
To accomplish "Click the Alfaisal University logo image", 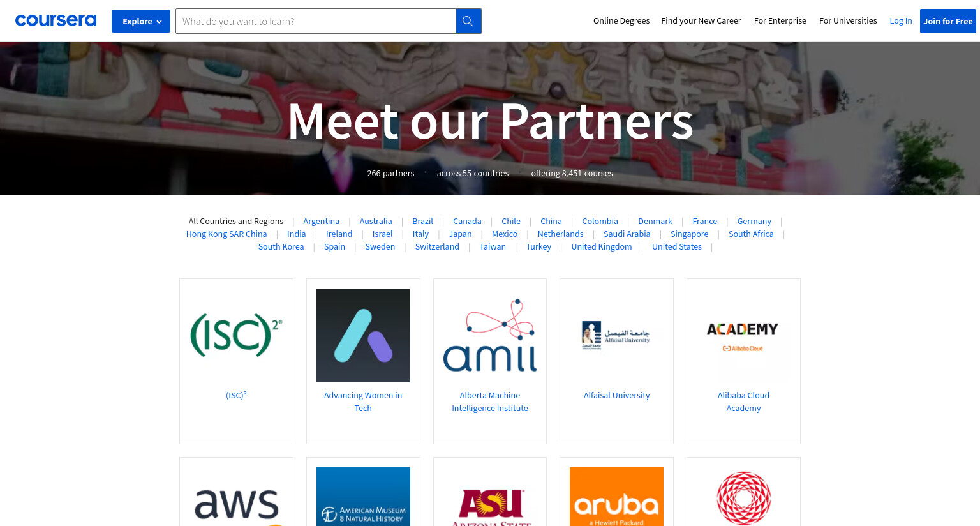I will (616, 335).
